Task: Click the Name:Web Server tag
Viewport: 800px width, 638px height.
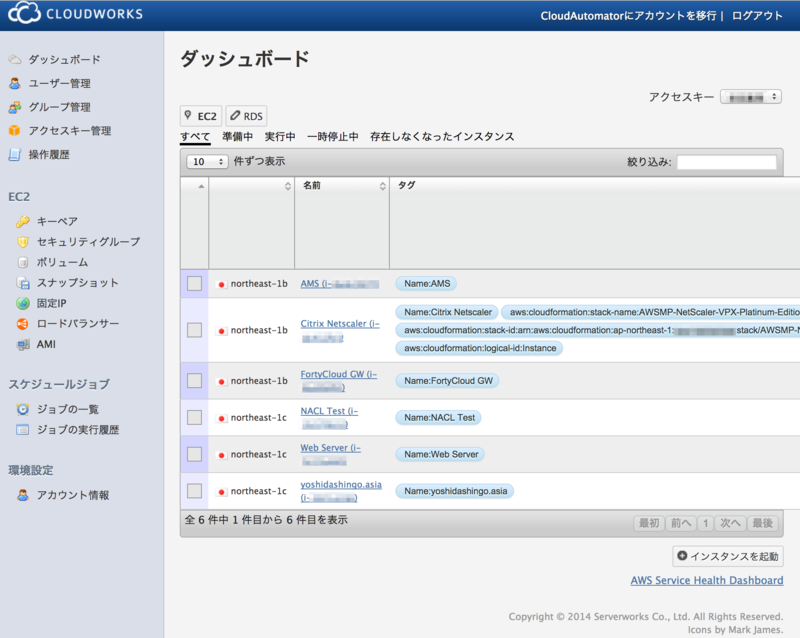Action: pyautogui.click(x=441, y=454)
